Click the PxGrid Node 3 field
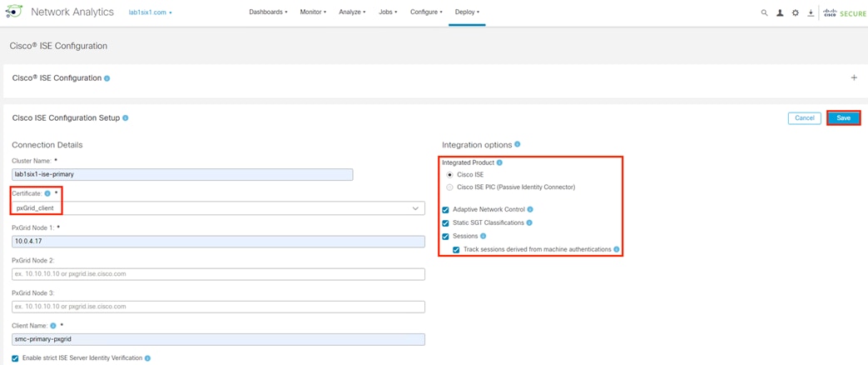The image size is (868, 365). (218, 307)
